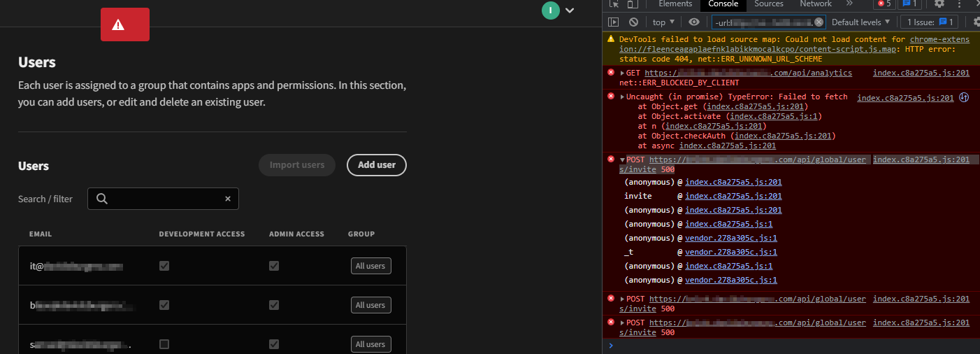Open the invite @ index.c8a275a5.js:201 link
This screenshot has height=354, width=980.
pos(733,196)
